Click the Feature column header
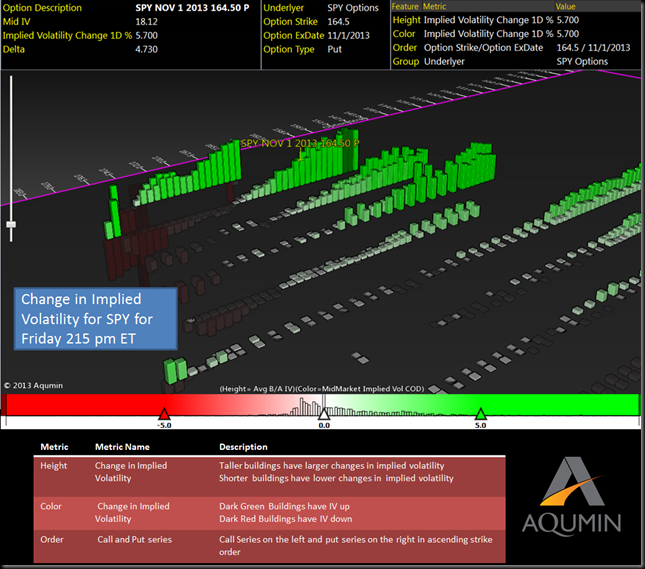This screenshot has height=569, width=645. (x=405, y=6)
